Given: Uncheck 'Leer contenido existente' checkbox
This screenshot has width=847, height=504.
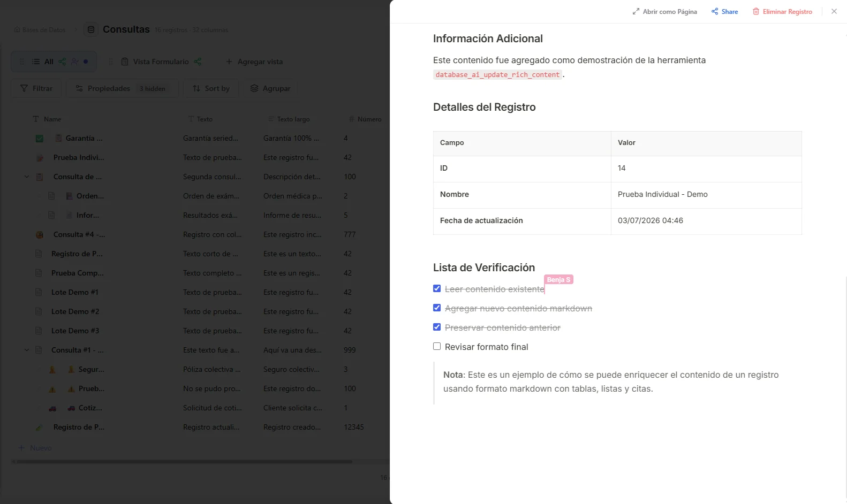Looking at the screenshot, I should [x=437, y=288].
